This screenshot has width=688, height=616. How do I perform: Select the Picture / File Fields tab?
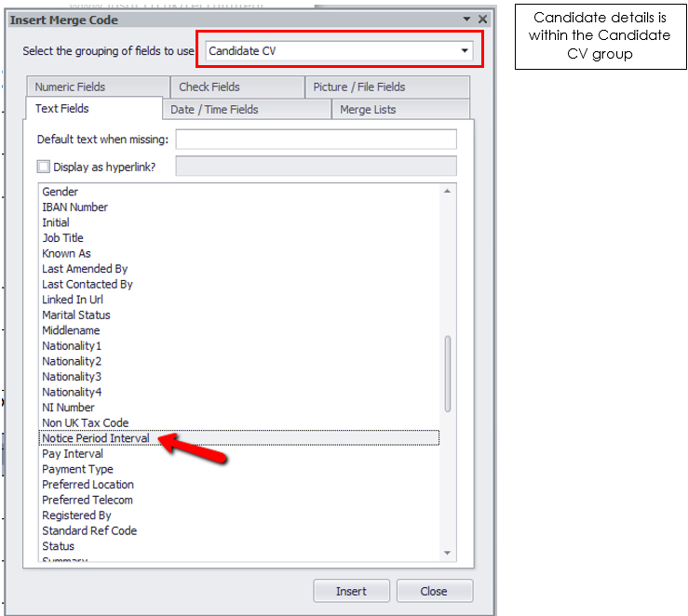[358, 87]
